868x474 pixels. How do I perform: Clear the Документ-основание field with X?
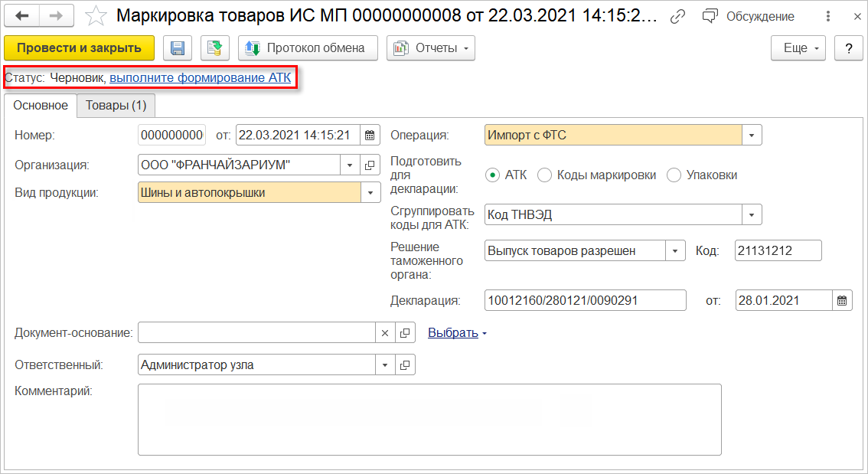(x=385, y=333)
